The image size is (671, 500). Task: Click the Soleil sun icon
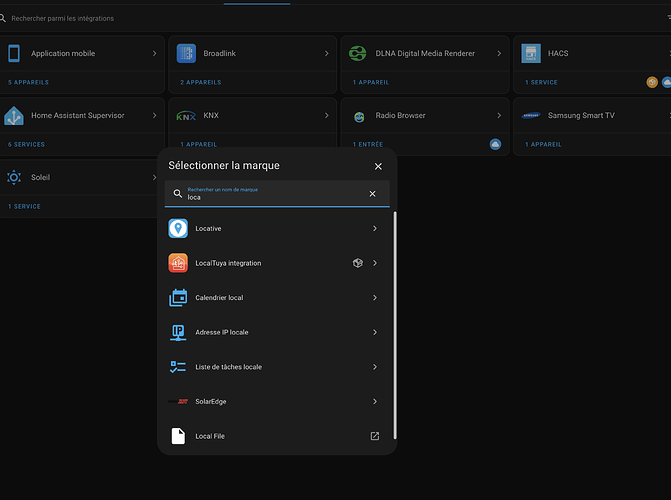coord(14,177)
